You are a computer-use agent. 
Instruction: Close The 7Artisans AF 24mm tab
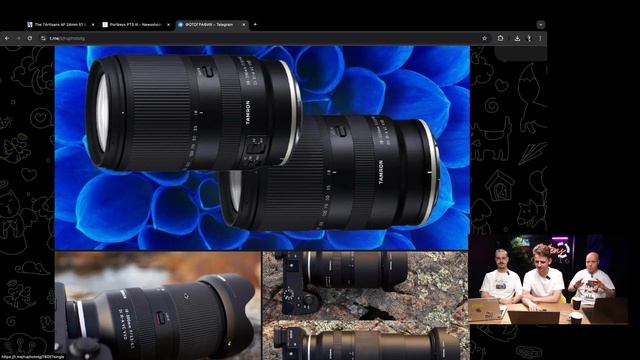(x=93, y=24)
